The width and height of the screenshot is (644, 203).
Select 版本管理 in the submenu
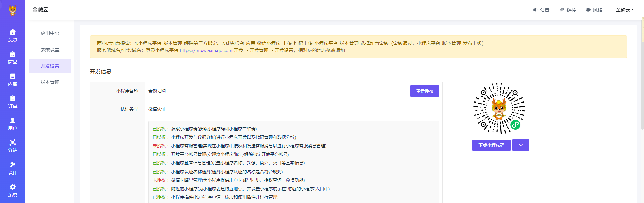(50, 82)
